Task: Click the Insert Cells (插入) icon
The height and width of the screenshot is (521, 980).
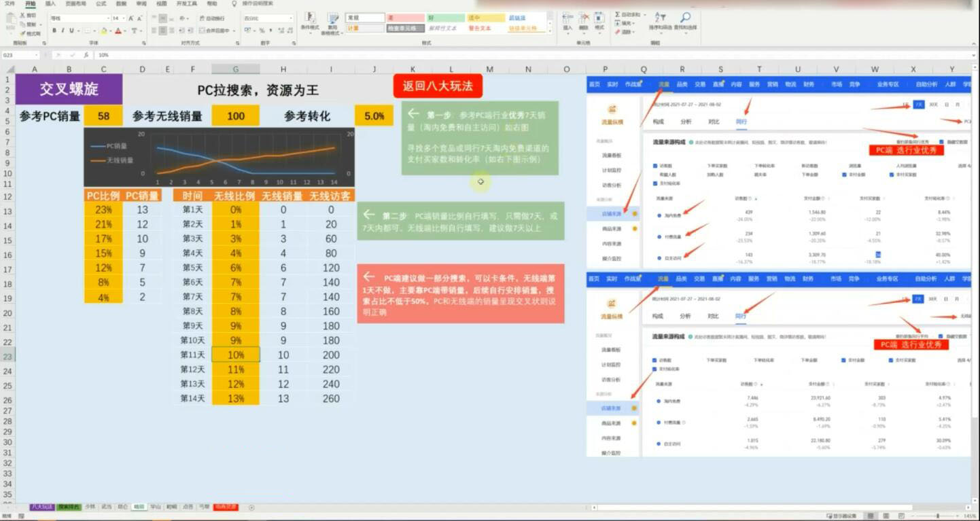Action: click(x=565, y=17)
